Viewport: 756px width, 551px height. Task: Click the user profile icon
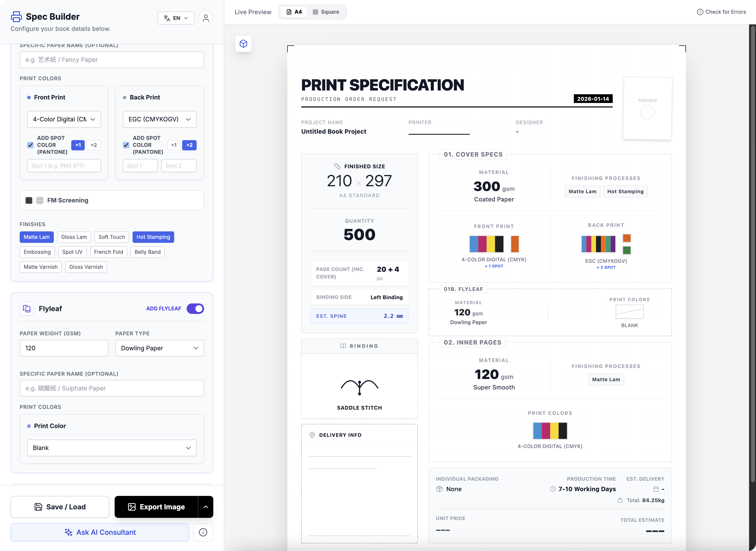[206, 18]
